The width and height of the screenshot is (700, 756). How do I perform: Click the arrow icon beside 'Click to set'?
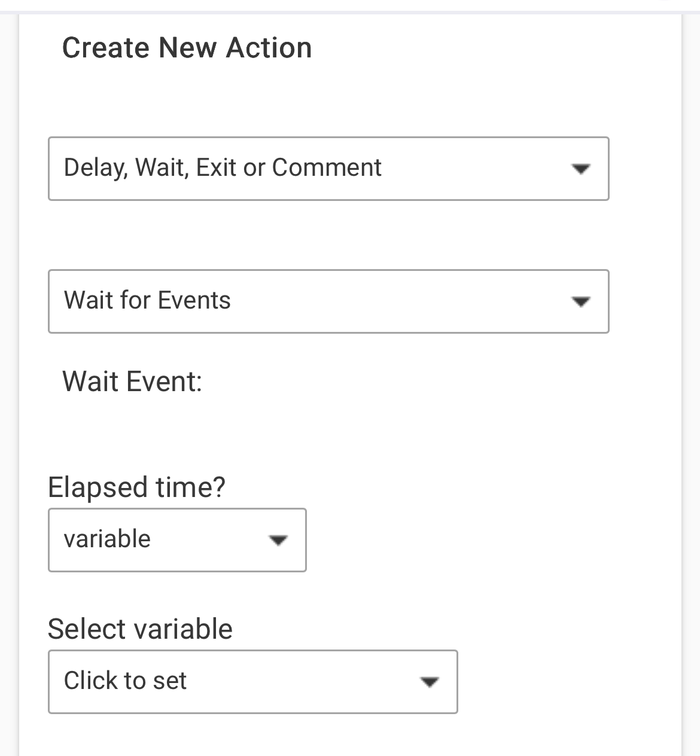point(430,682)
